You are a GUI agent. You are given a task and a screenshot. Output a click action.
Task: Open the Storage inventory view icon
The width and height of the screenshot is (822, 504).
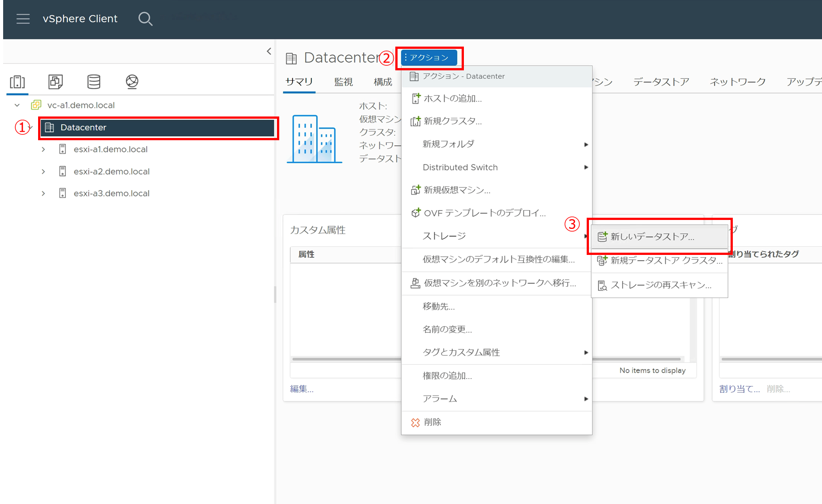pos(94,82)
